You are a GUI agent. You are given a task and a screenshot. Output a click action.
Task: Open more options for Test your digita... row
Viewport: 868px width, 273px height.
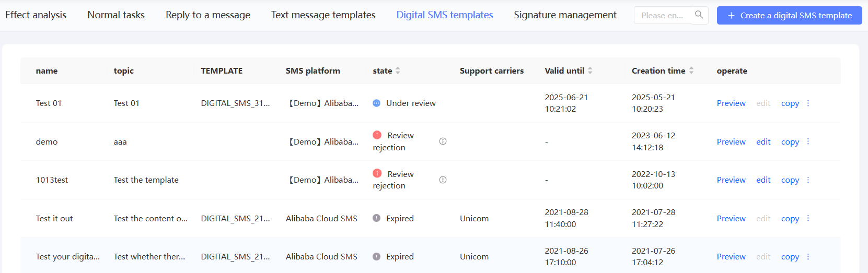click(808, 257)
